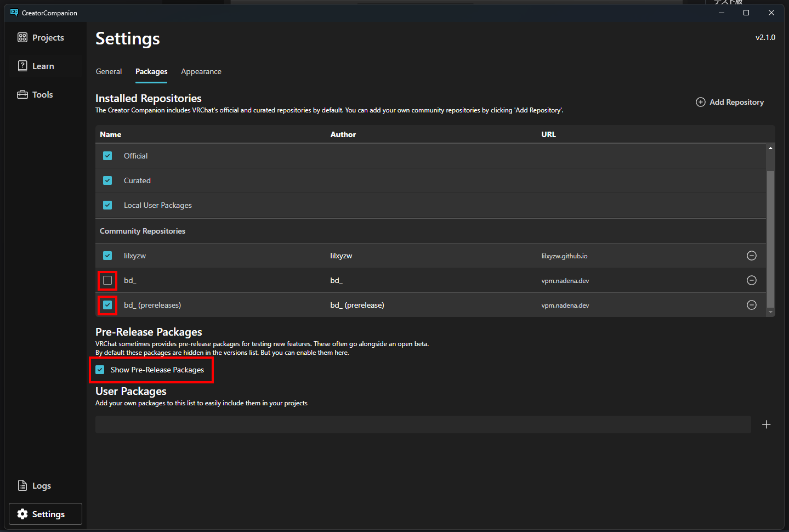Toggle the Curated repository checkbox
The image size is (789, 532).
(x=107, y=180)
